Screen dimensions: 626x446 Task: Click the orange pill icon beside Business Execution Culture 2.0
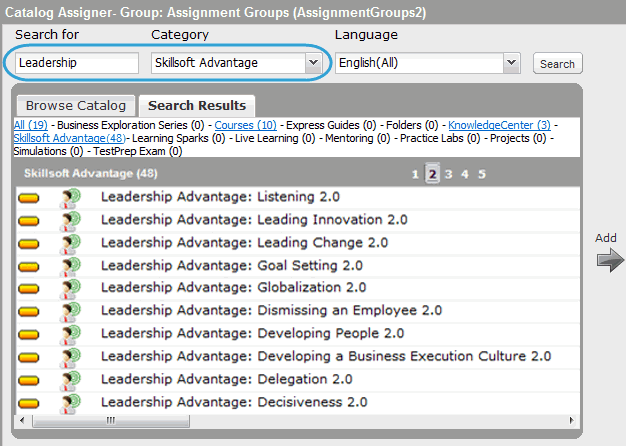click(x=28, y=357)
